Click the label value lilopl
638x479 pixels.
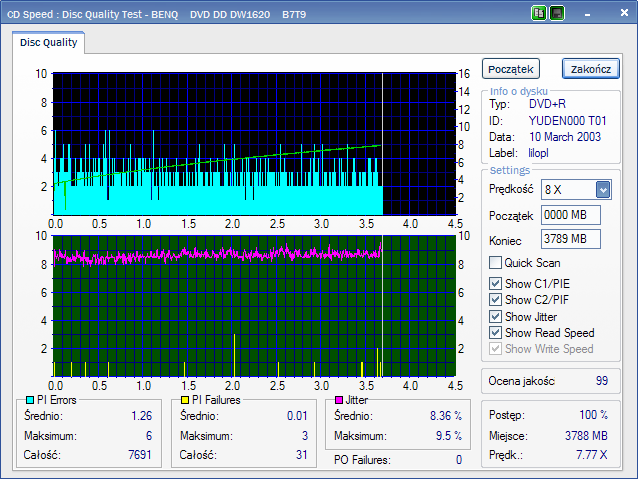[538, 153]
